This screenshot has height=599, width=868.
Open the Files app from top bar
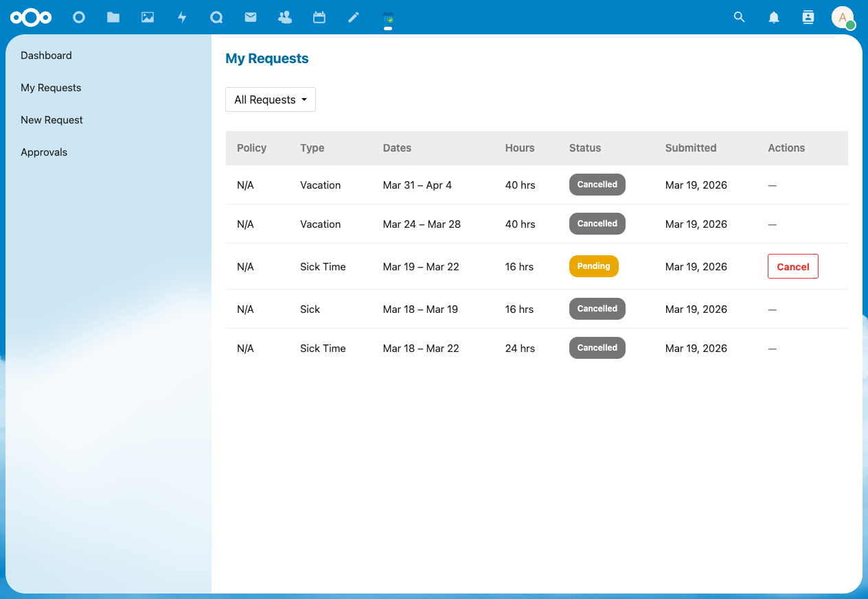click(113, 17)
